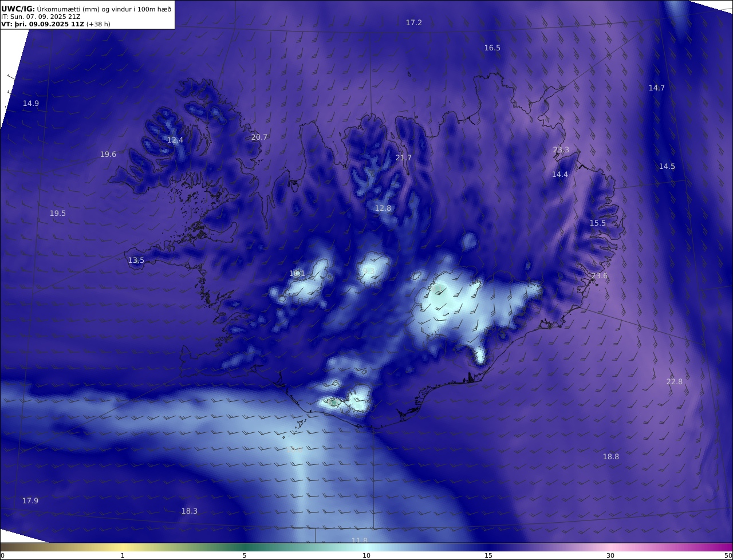Click the 17.9 value label
Screen dimensions: 733x560
[30, 500]
